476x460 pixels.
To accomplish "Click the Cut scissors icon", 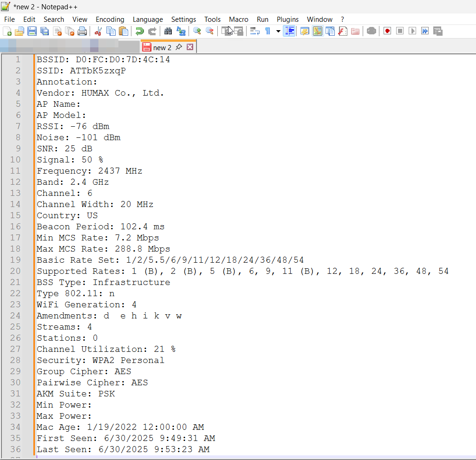I will [98, 31].
